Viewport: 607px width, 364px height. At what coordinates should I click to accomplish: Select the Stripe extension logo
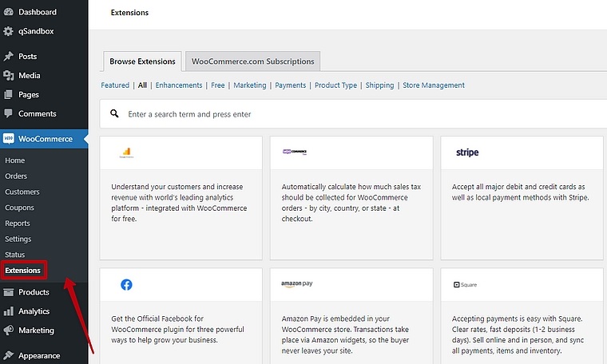467,152
